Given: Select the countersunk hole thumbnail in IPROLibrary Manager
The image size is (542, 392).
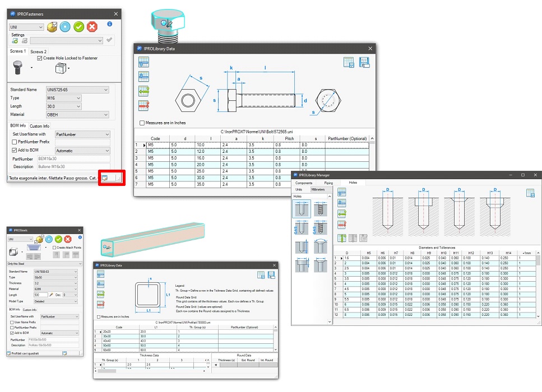Looking at the screenshot, I should click(320, 247).
